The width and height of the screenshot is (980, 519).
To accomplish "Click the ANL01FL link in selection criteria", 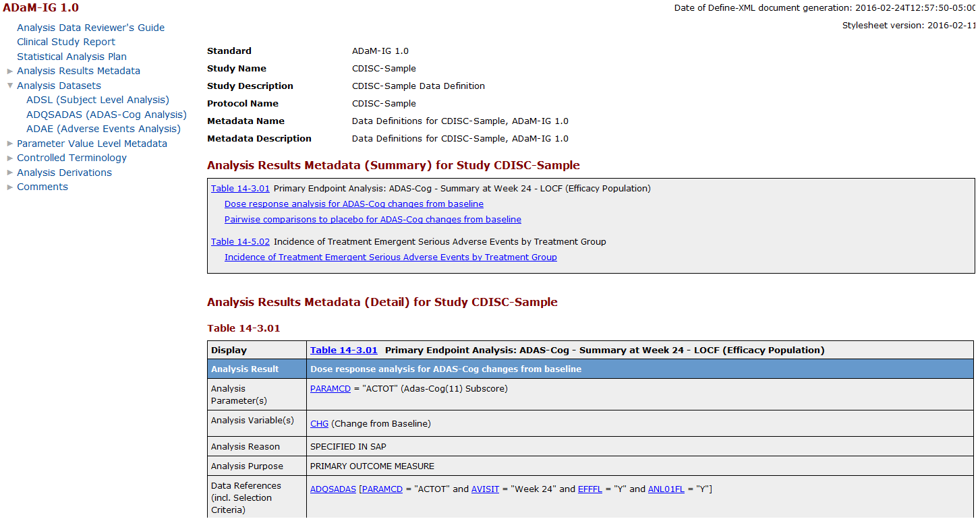I will click(666, 489).
